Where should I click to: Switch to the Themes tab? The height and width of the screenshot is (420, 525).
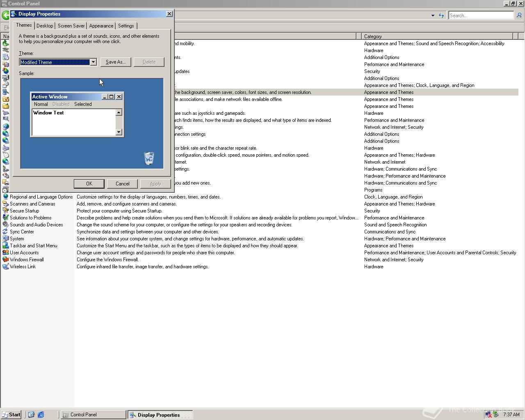coord(24,25)
